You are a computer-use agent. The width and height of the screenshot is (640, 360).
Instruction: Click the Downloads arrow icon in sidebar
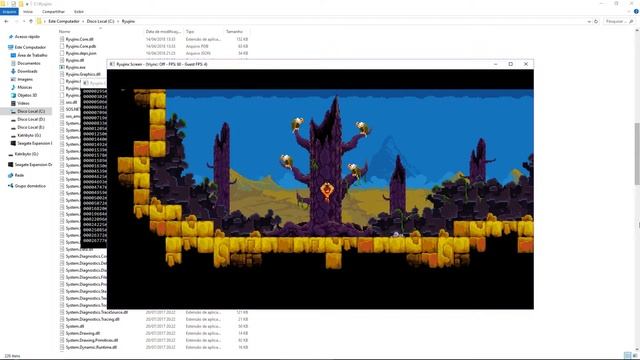[13, 71]
